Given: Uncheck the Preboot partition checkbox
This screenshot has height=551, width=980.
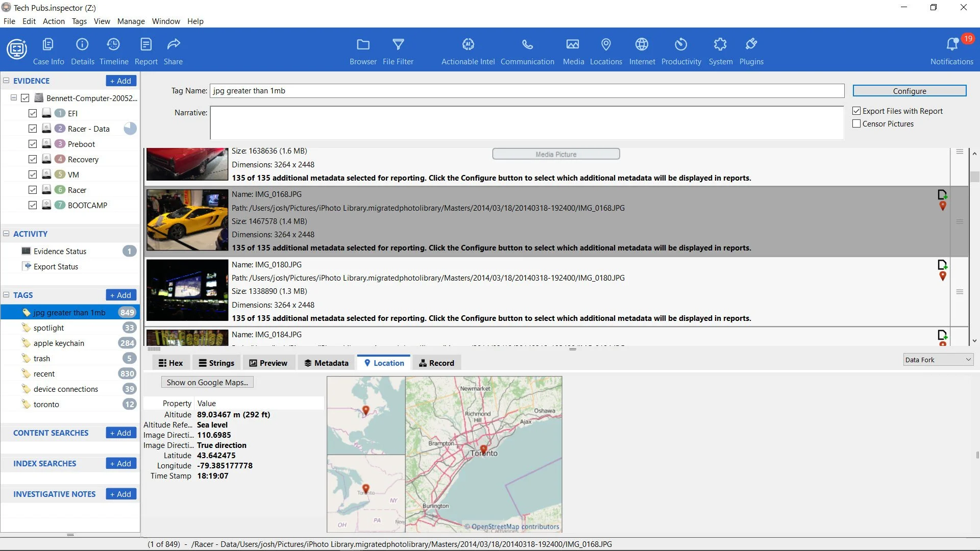Looking at the screenshot, I should tap(33, 144).
